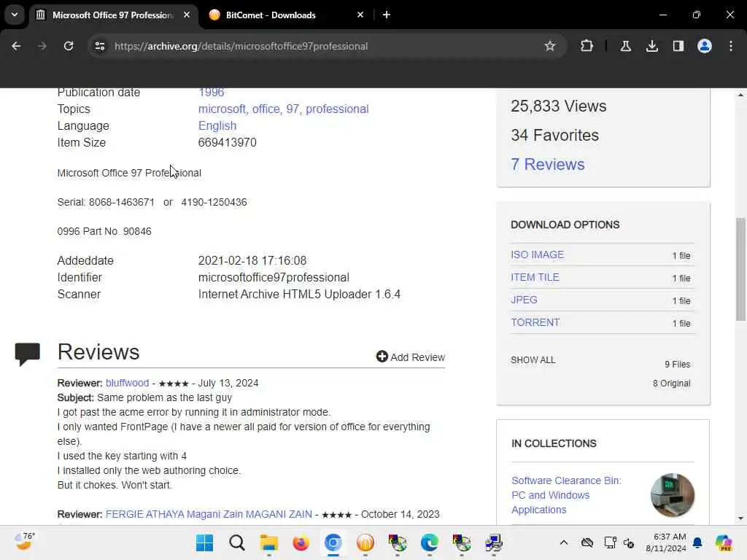Image resolution: width=747 pixels, height=560 pixels.
Task: Download the JPEG option
Action: click(524, 300)
